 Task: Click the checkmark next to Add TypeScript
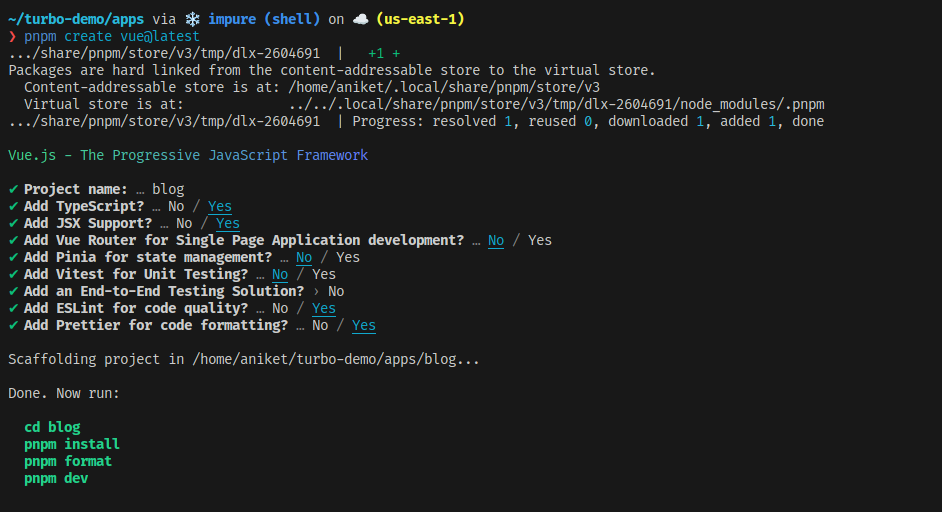point(12,206)
